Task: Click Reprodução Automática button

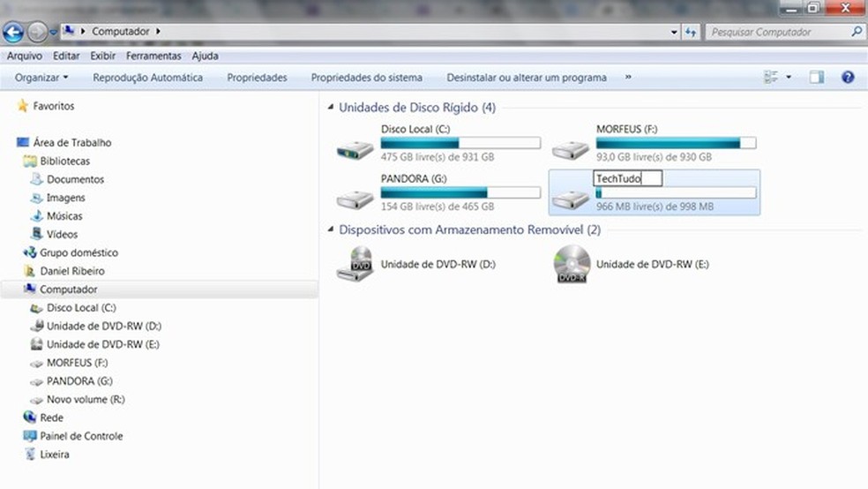Action: coord(148,78)
